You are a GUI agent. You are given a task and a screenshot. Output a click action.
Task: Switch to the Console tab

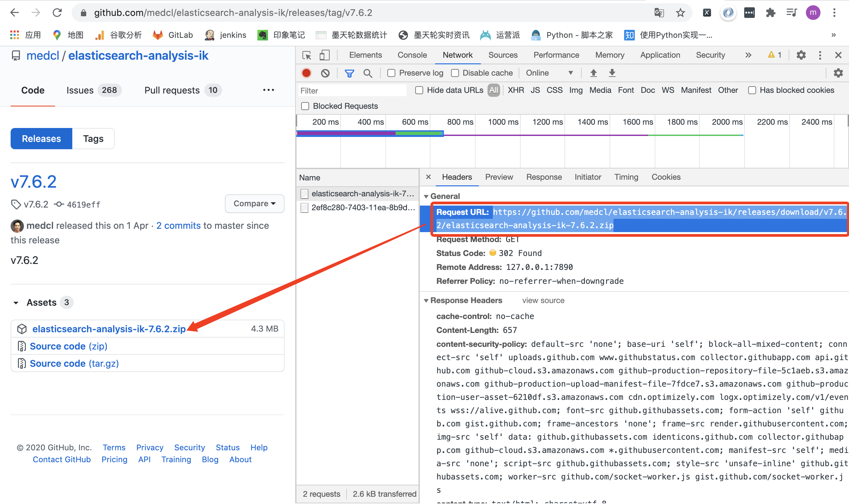click(x=412, y=55)
